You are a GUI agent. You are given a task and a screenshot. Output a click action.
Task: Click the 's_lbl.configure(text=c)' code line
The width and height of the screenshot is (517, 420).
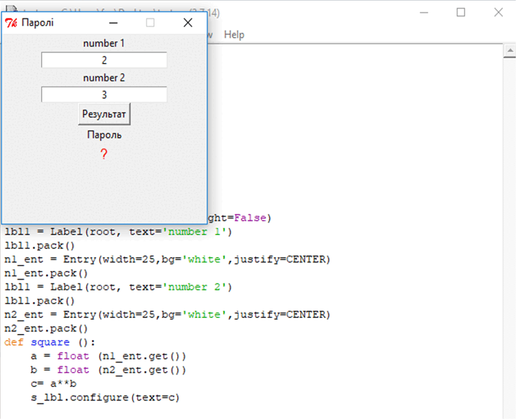point(105,397)
